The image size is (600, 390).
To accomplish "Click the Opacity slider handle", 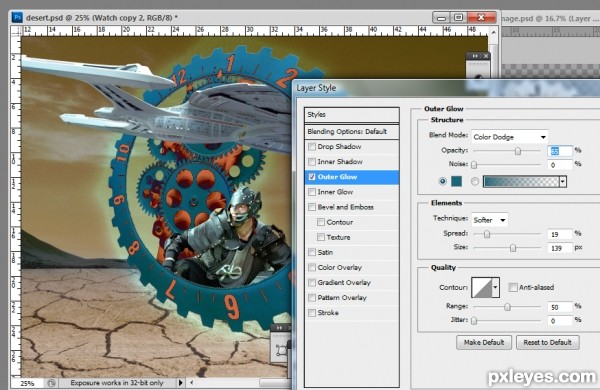I will click(x=518, y=151).
